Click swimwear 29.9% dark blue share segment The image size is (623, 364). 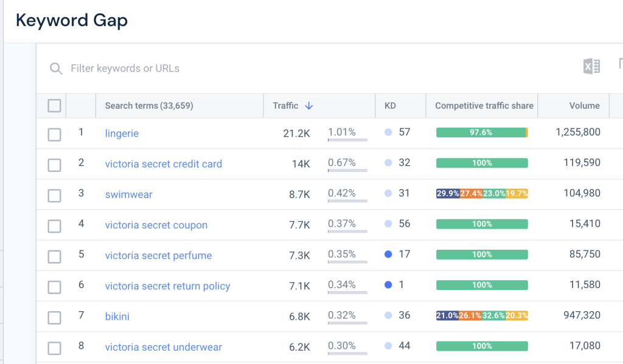pyautogui.click(x=448, y=194)
